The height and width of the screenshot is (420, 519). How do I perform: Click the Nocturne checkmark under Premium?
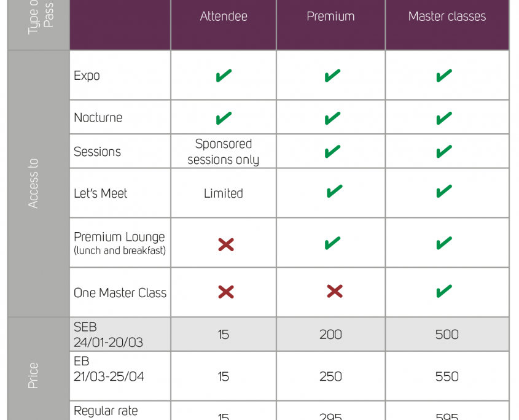332,118
